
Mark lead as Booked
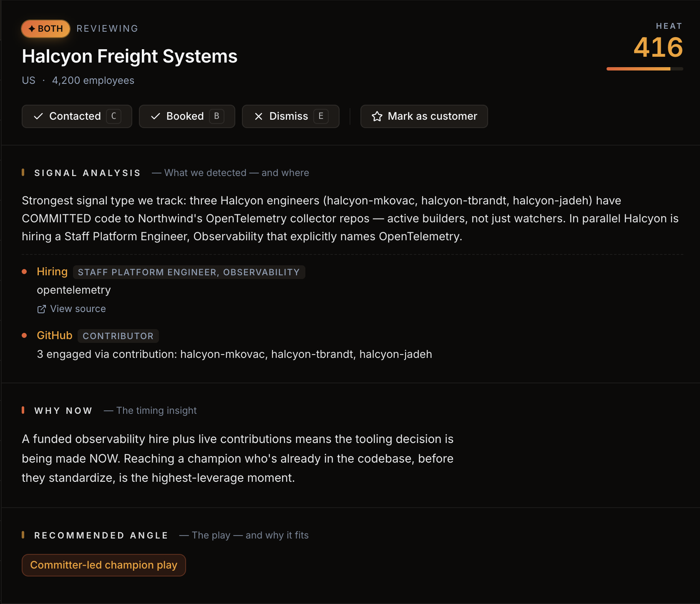click(x=187, y=116)
